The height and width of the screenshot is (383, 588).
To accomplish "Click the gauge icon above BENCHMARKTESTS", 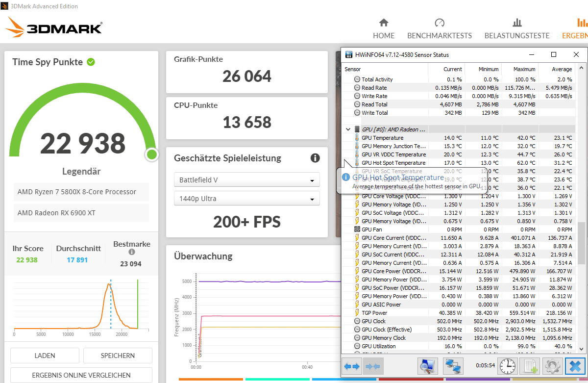I will pyautogui.click(x=440, y=23).
